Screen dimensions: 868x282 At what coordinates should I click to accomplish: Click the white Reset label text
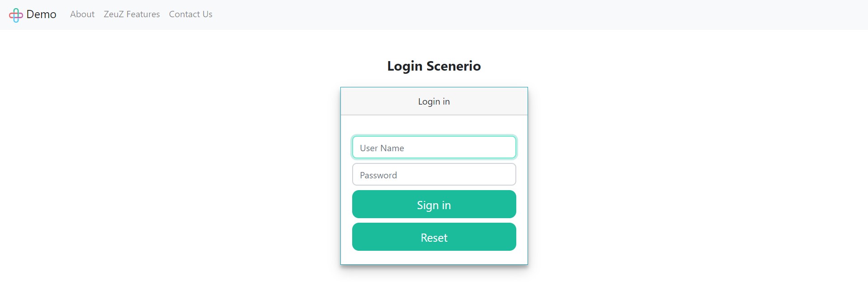point(434,238)
